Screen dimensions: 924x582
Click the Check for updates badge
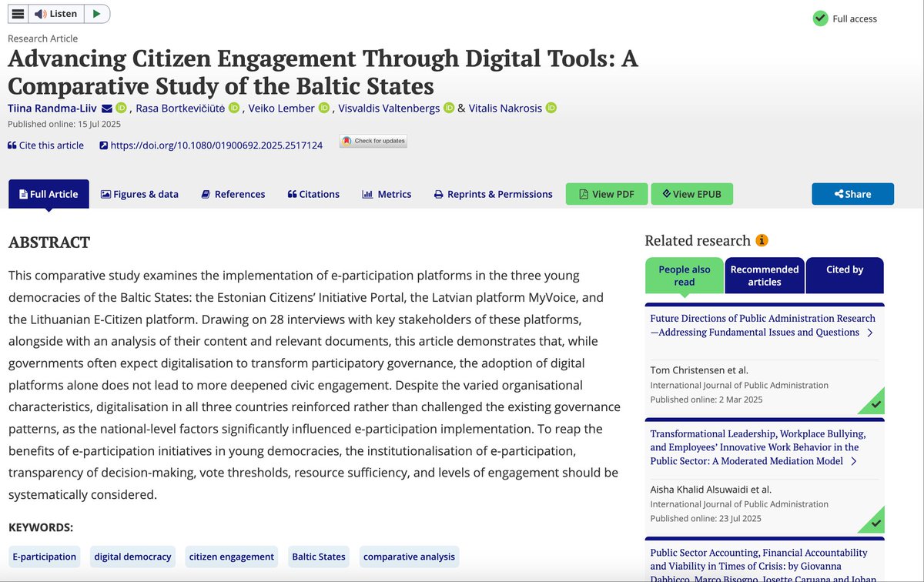click(x=373, y=141)
